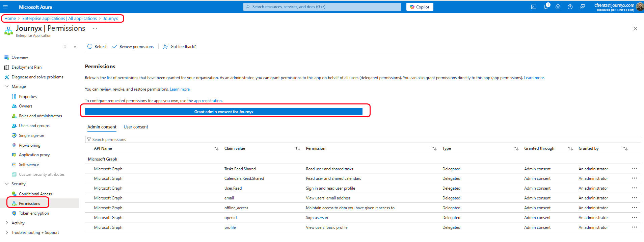Sort by API Name column

click(x=216, y=149)
